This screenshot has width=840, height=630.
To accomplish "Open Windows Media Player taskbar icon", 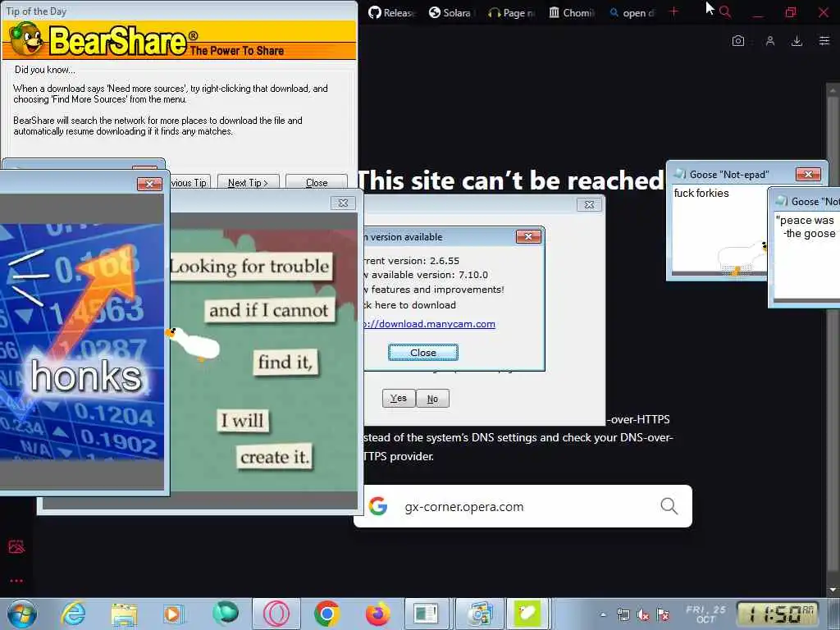I will 174,614.
